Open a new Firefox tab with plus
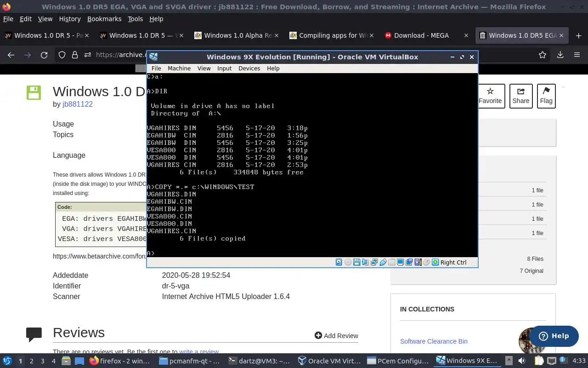This screenshot has width=588, height=368. pyautogui.click(x=578, y=35)
